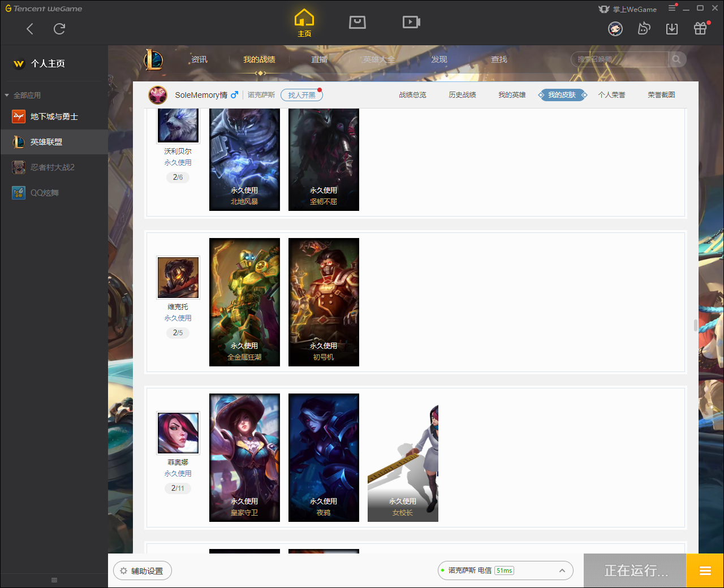
Task: Click the 维克托 2/5 skin count
Action: click(178, 333)
